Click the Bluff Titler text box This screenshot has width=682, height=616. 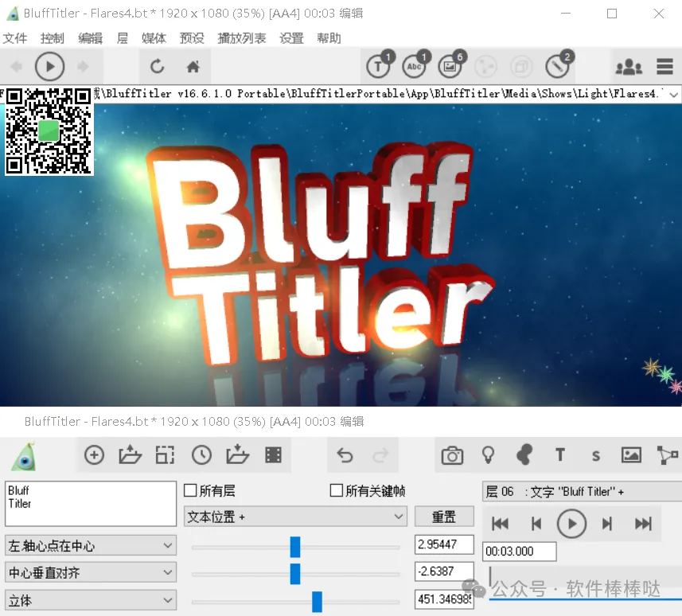pyautogui.click(x=91, y=503)
